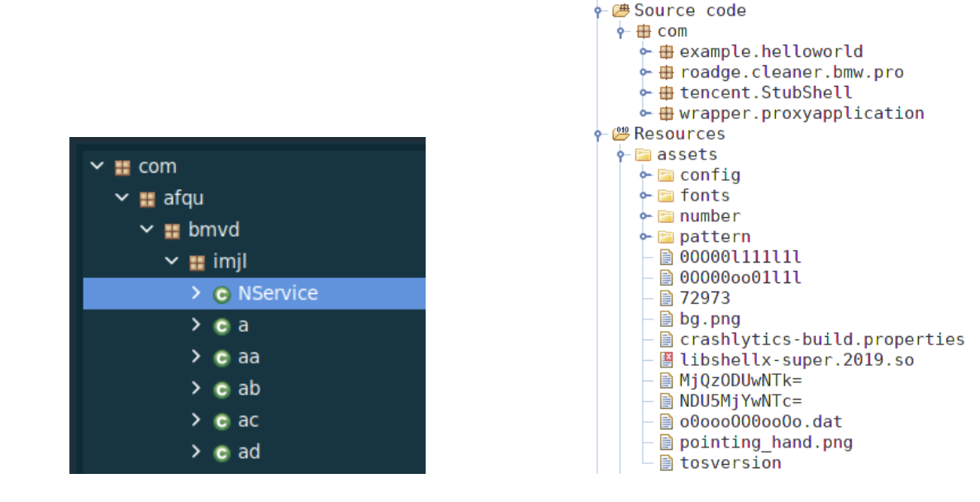This screenshot has height=502, width=980.
Task: Select the Source code label
Action: click(x=690, y=11)
